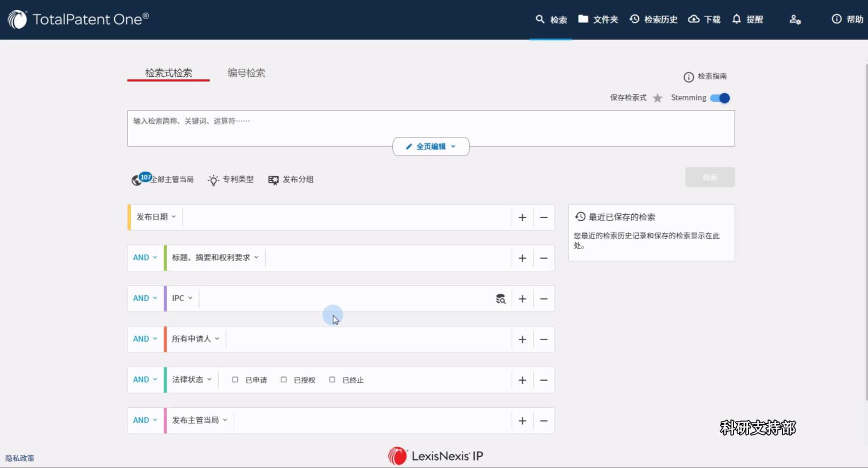Screen dimensions: 868x468
Task: Open search history in top navigation
Action: pyautogui.click(x=654, y=20)
